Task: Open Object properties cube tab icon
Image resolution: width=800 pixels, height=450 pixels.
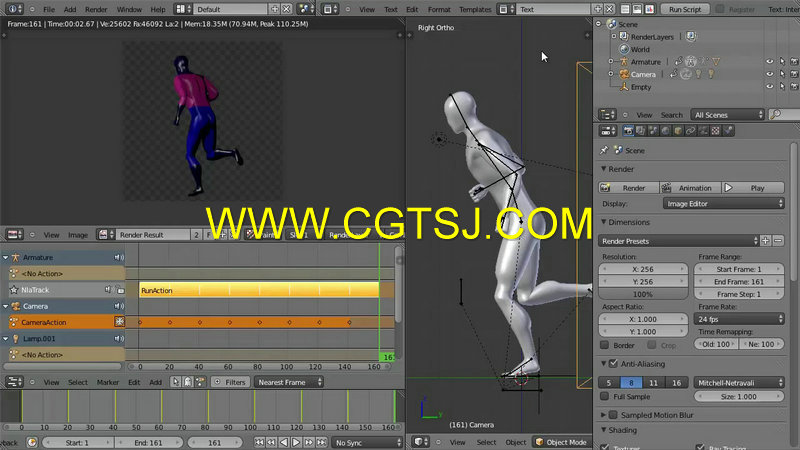Action: tap(678, 131)
